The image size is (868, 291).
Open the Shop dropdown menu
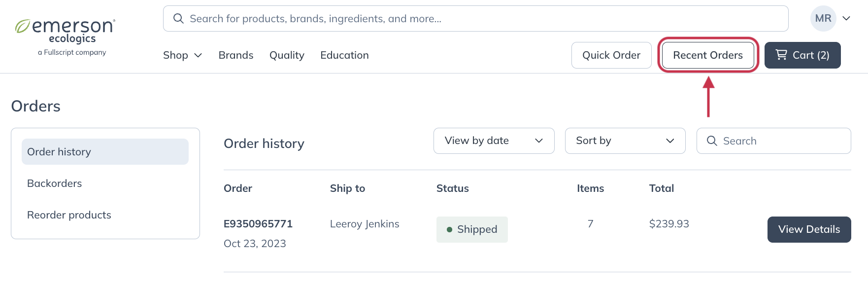tap(182, 55)
